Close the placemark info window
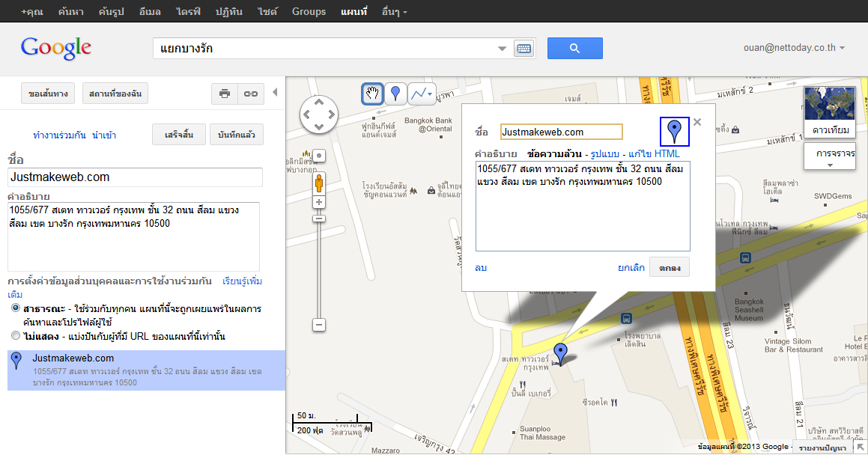This screenshot has height=455, width=868. click(x=697, y=122)
